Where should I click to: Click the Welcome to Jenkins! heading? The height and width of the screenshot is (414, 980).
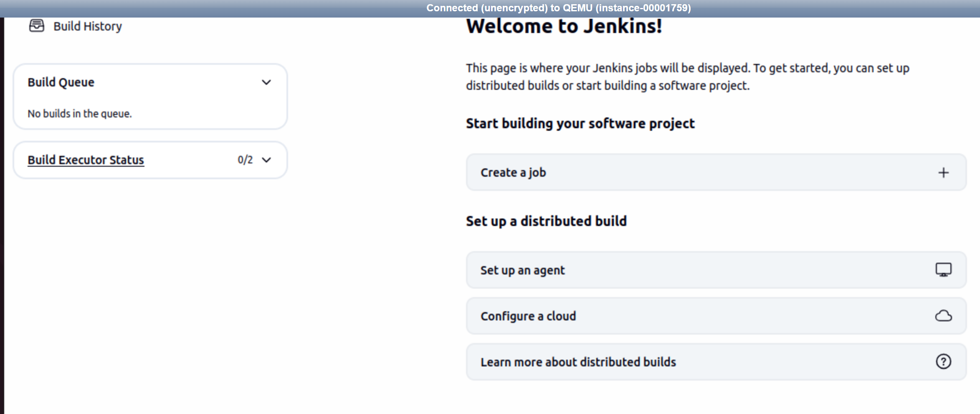(x=564, y=26)
